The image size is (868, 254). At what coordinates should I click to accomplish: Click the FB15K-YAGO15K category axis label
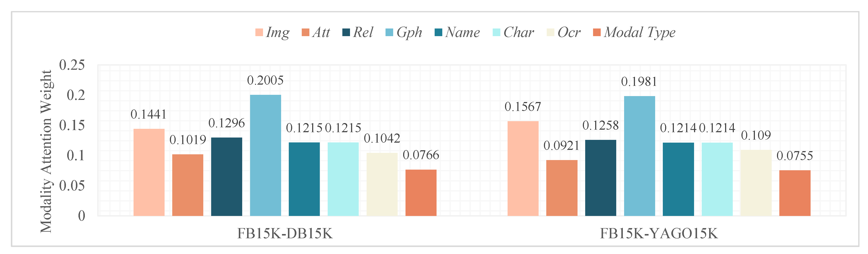click(x=659, y=233)
